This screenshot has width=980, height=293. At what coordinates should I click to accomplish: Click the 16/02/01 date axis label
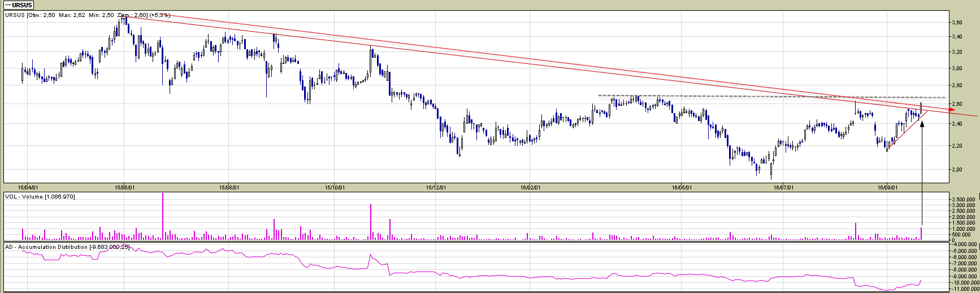(x=530, y=187)
